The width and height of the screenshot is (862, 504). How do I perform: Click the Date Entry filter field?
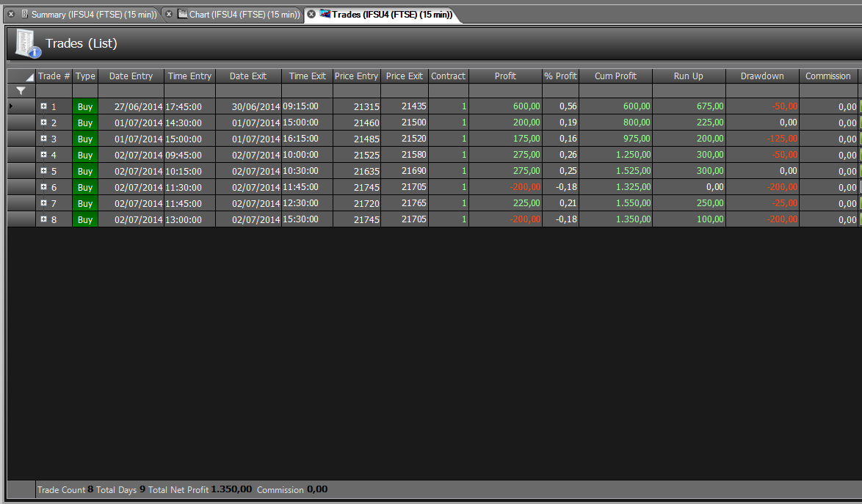click(131, 90)
